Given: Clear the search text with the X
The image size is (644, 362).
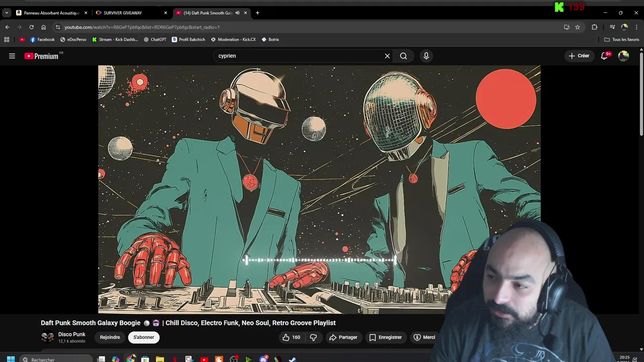Looking at the screenshot, I should point(387,56).
